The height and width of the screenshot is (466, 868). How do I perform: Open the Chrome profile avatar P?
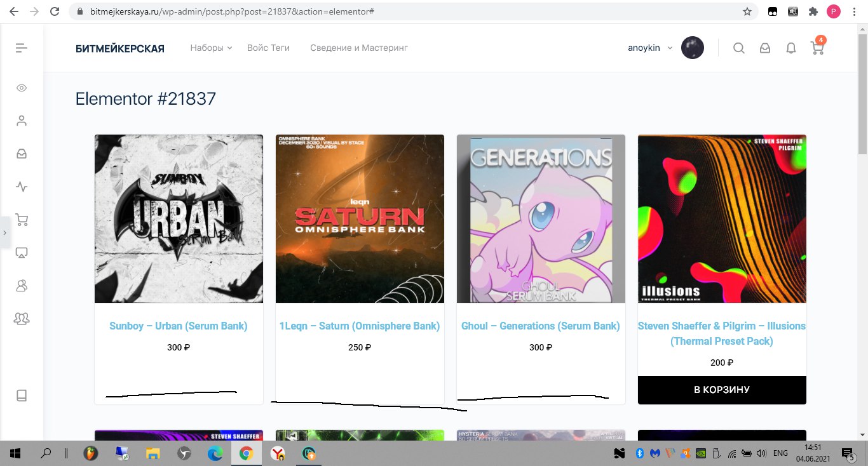[x=833, y=11]
